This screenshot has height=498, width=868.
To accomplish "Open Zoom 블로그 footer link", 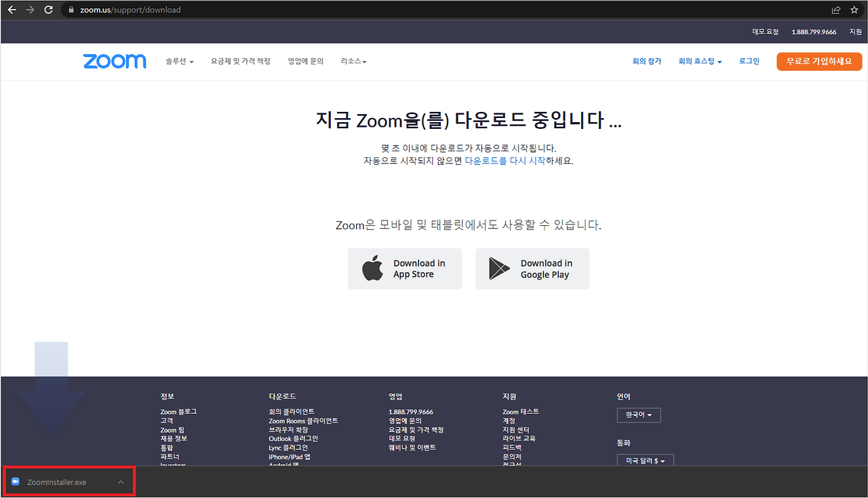I will coord(179,412).
